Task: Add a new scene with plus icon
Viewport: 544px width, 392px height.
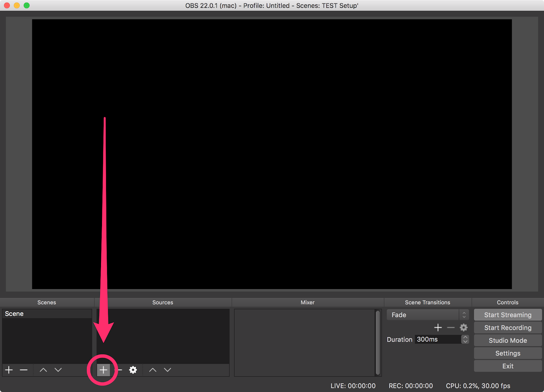Action: [x=9, y=370]
